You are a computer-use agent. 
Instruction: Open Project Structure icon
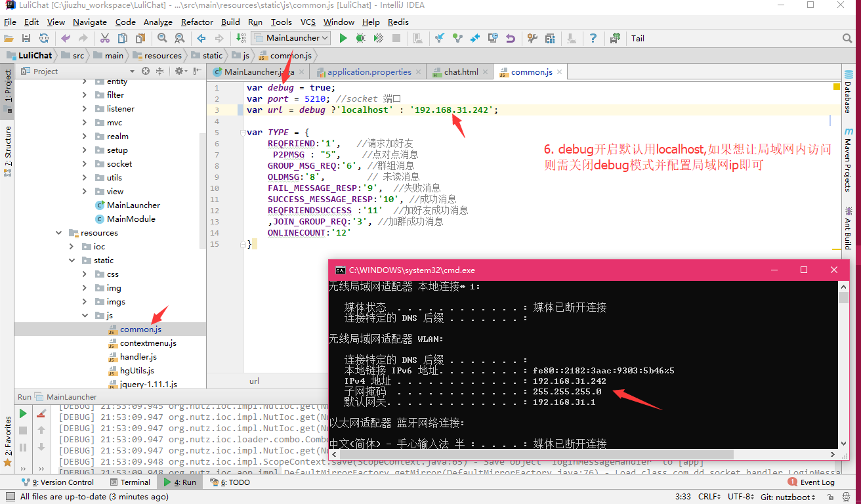(x=549, y=38)
